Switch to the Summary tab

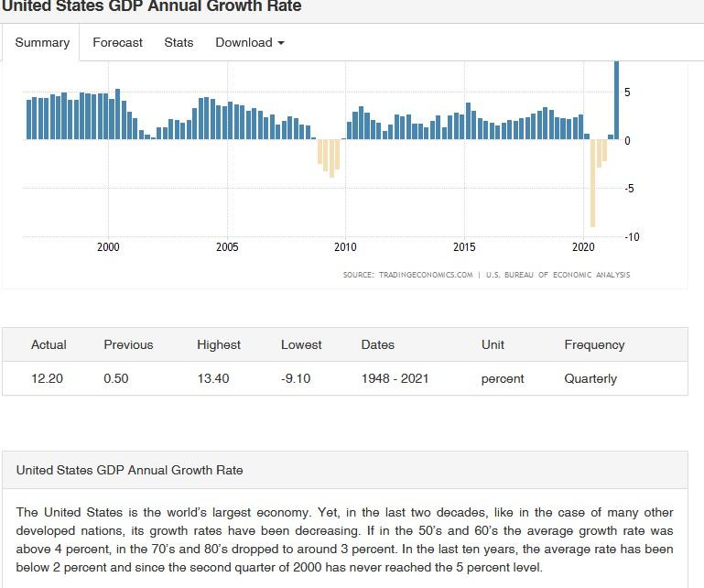(x=42, y=43)
